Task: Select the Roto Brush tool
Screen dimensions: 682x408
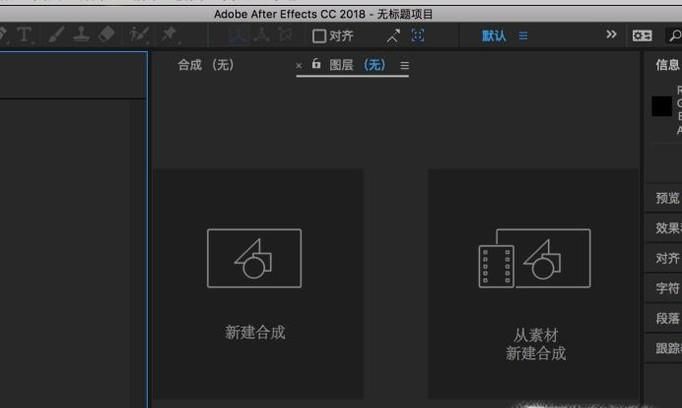Action: (x=139, y=34)
